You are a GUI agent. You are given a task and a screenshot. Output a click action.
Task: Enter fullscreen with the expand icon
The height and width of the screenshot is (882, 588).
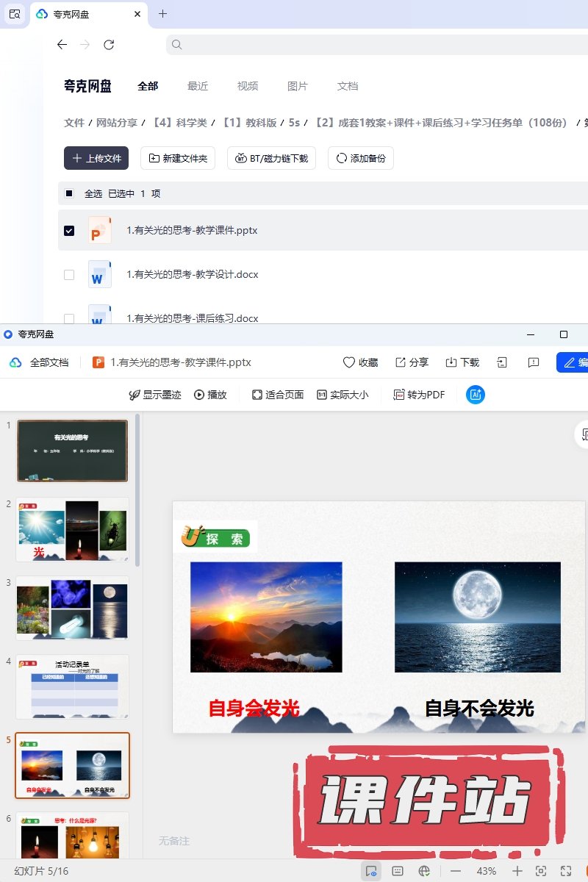click(566, 871)
